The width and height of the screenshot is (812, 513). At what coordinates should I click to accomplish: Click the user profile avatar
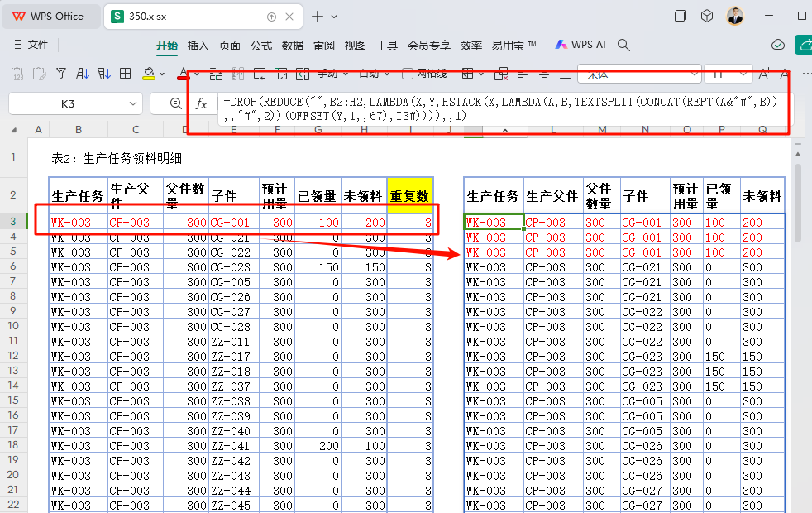point(735,16)
